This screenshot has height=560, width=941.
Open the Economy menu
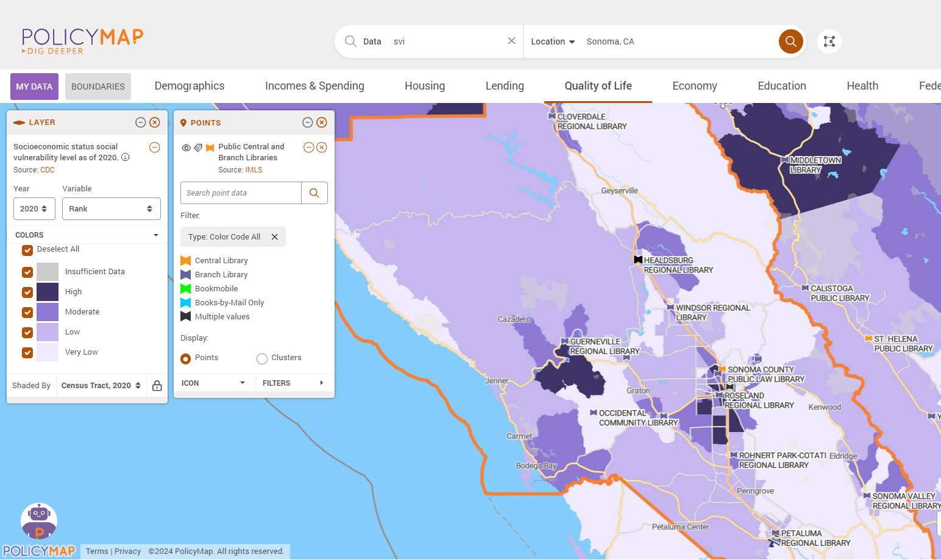695,86
